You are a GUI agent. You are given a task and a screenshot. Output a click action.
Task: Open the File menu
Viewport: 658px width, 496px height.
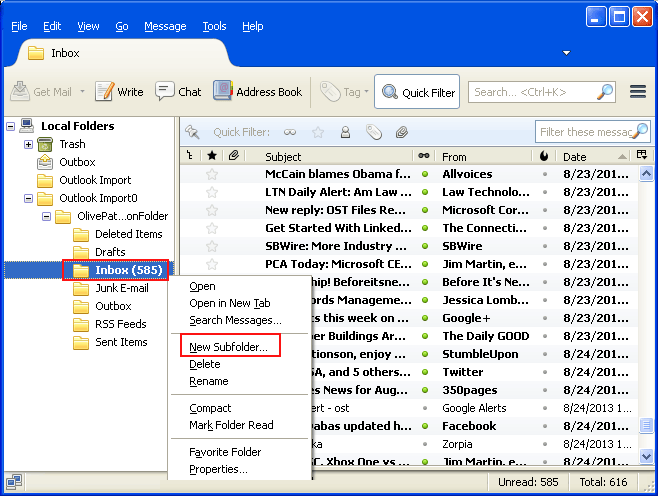pyautogui.click(x=19, y=26)
